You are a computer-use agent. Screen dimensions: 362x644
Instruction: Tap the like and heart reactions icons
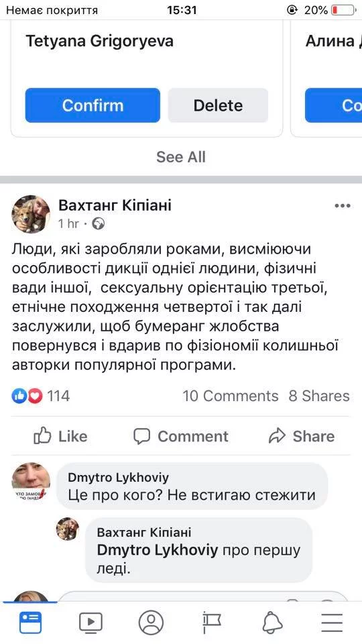click(27, 396)
